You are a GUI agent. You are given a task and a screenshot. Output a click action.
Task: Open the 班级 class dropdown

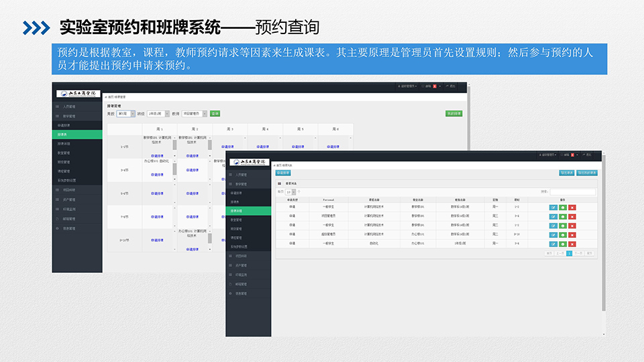pyautogui.click(x=158, y=114)
